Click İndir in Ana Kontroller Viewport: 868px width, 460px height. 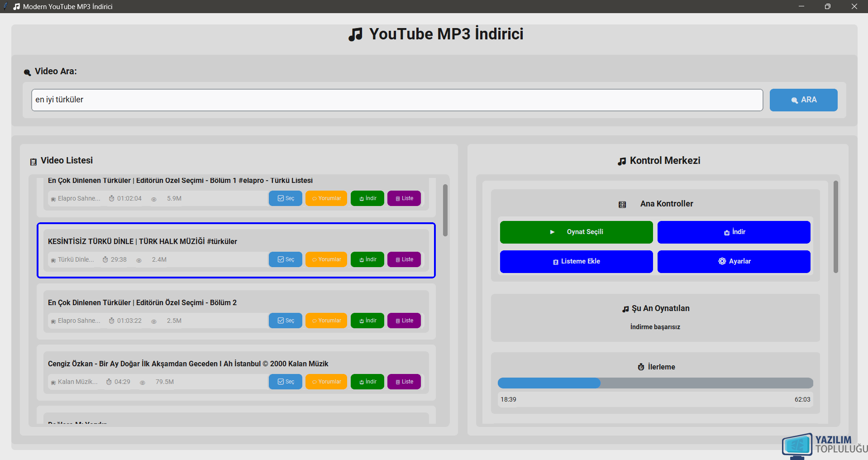[x=734, y=232]
